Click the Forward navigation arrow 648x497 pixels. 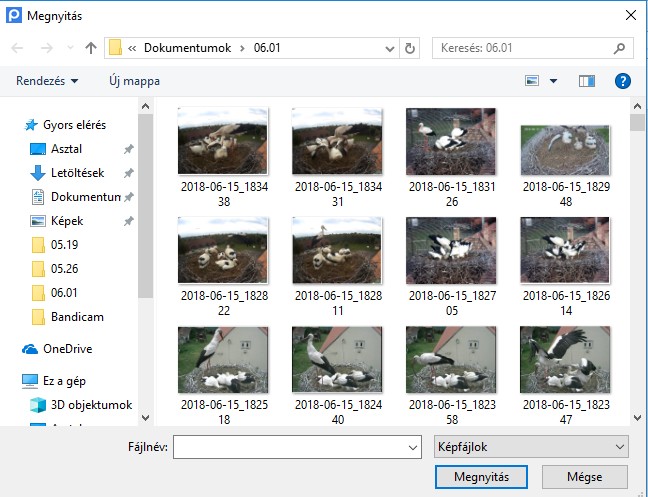point(47,48)
